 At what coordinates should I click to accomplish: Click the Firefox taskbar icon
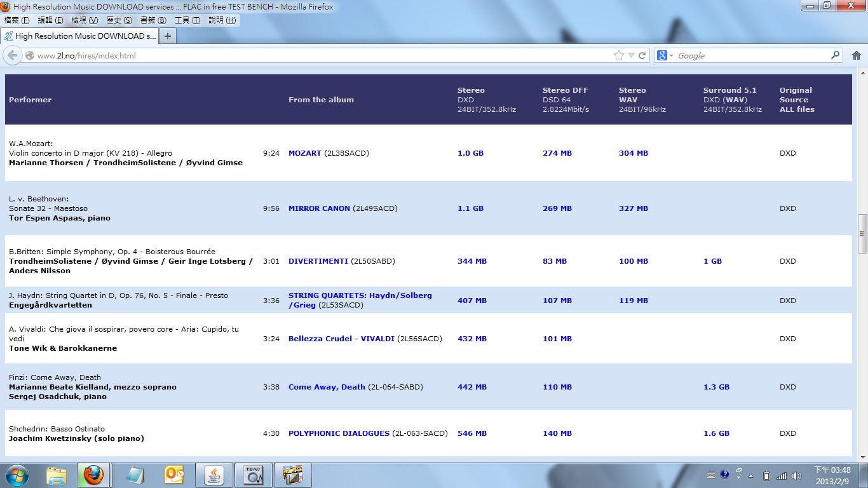coord(93,475)
